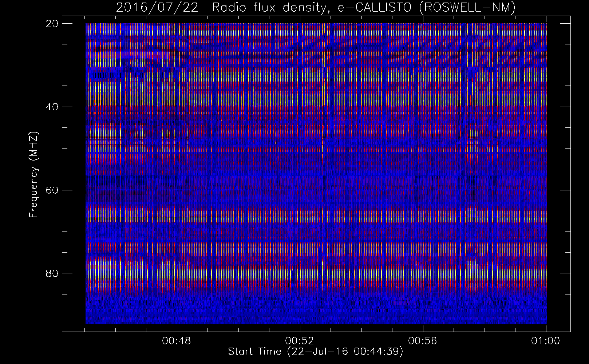Click the 20 MHz frequency tick label
Viewport: 589px width, 364px height.
52,24
